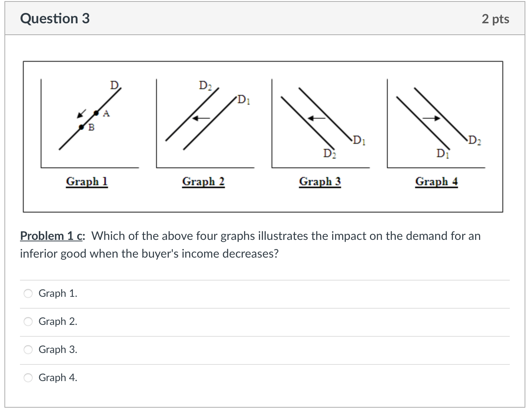Select the Graph 3 radio button

(28, 349)
